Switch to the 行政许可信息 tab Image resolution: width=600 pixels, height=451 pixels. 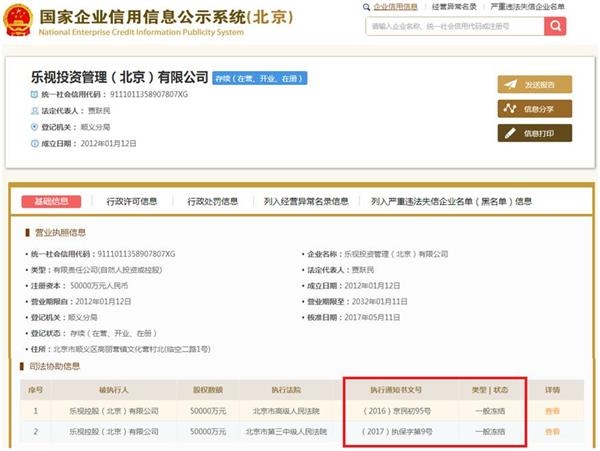[132, 201]
